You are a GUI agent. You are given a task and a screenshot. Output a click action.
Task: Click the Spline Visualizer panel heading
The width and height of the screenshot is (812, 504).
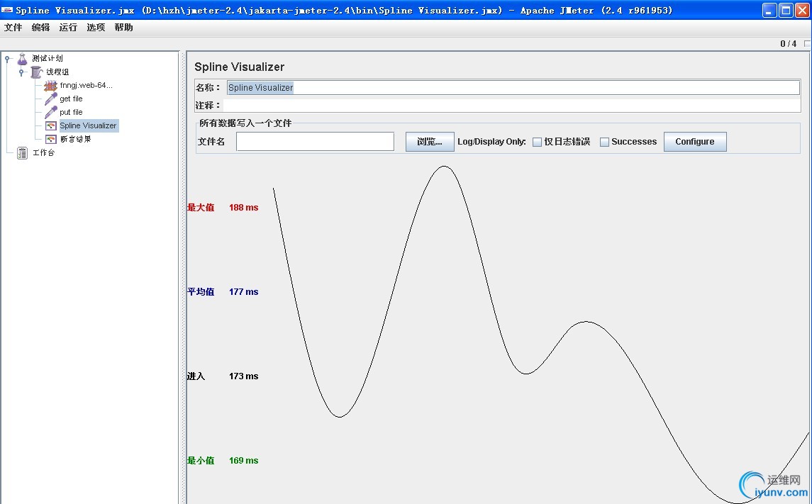pos(239,67)
